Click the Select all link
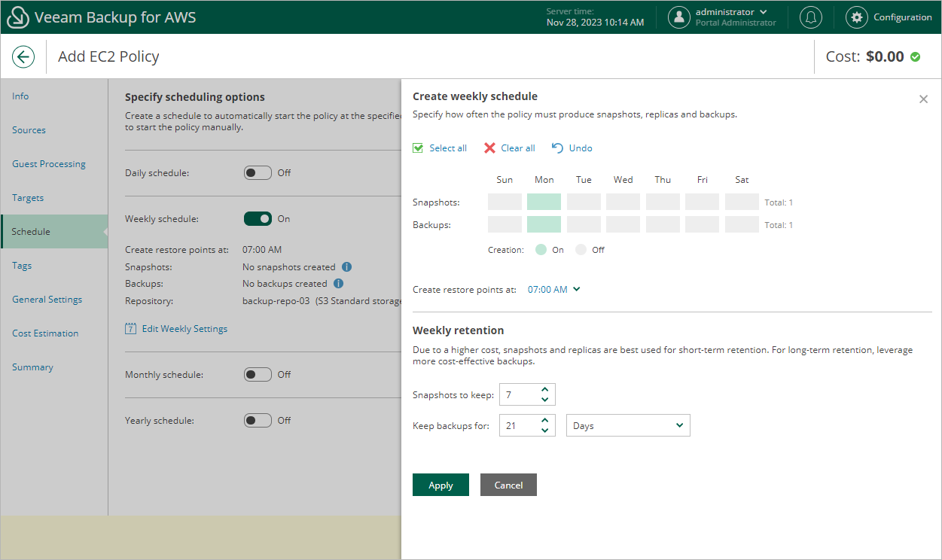942x560 pixels. (x=448, y=148)
